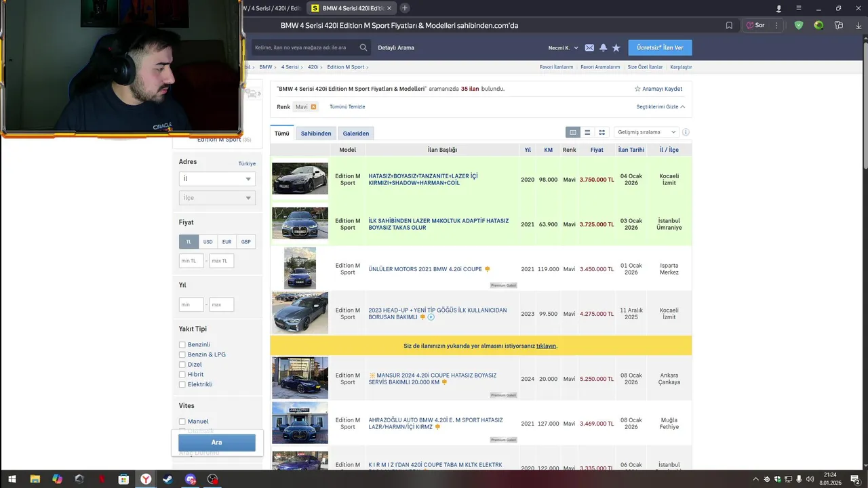Select TL currency toggle
The width and height of the screenshot is (868, 488).
pos(189,241)
